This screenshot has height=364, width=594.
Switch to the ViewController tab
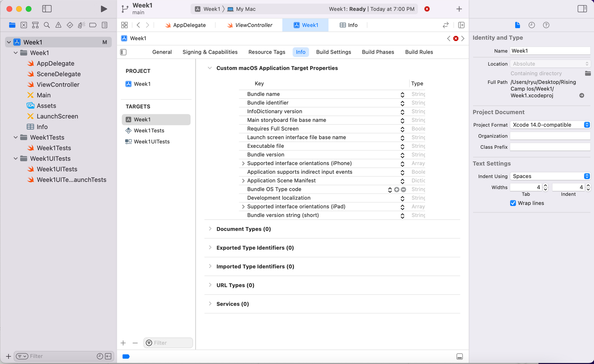click(250, 25)
